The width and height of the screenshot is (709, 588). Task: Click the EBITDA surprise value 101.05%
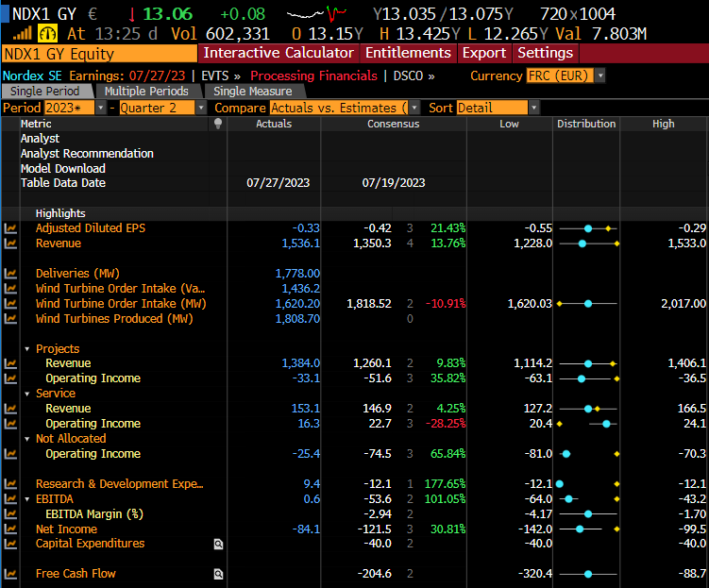[445, 499]
